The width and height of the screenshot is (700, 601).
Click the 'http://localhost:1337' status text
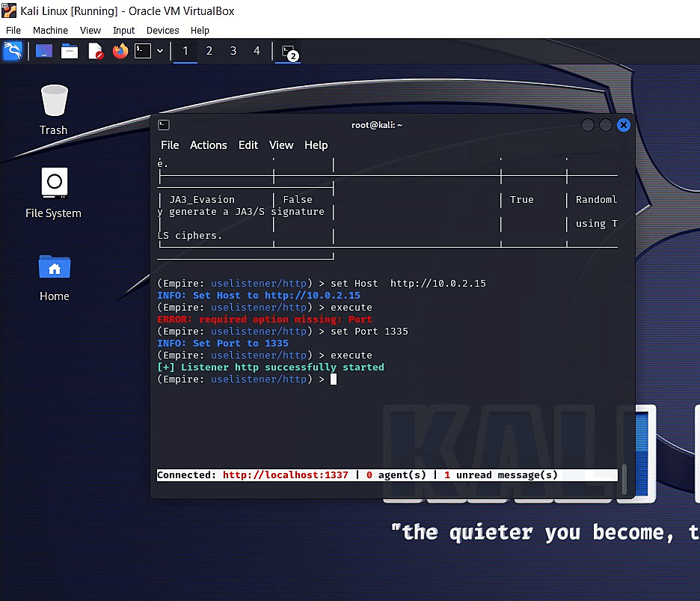click(x=285, y=475)
